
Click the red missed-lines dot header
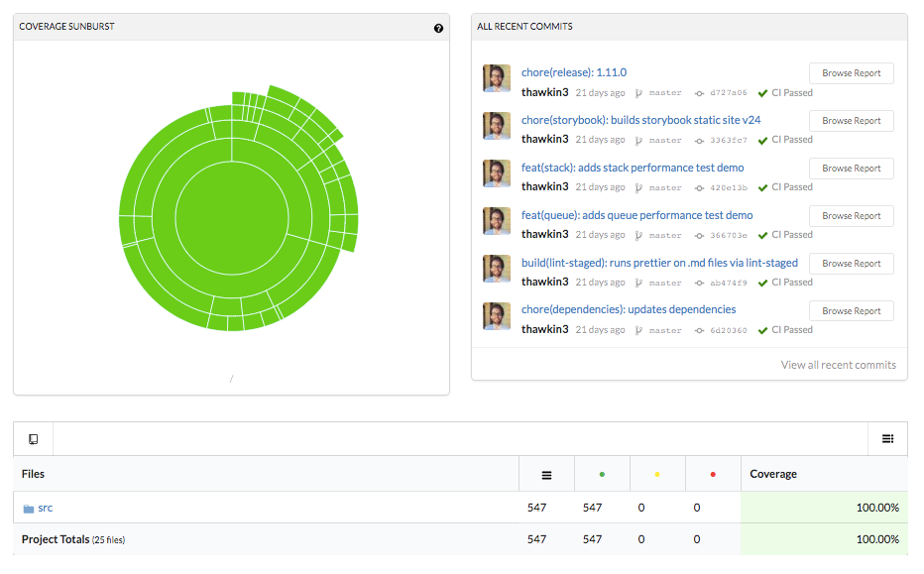713,475
